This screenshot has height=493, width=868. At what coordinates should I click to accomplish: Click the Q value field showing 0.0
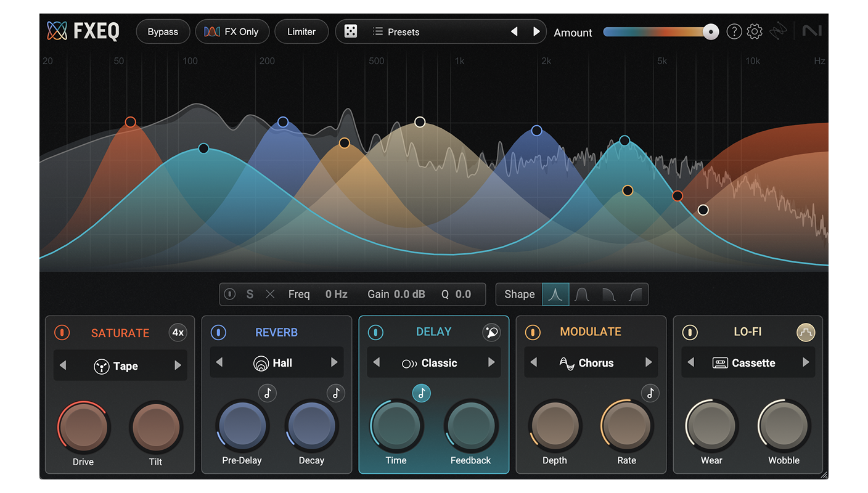(463, 295)
